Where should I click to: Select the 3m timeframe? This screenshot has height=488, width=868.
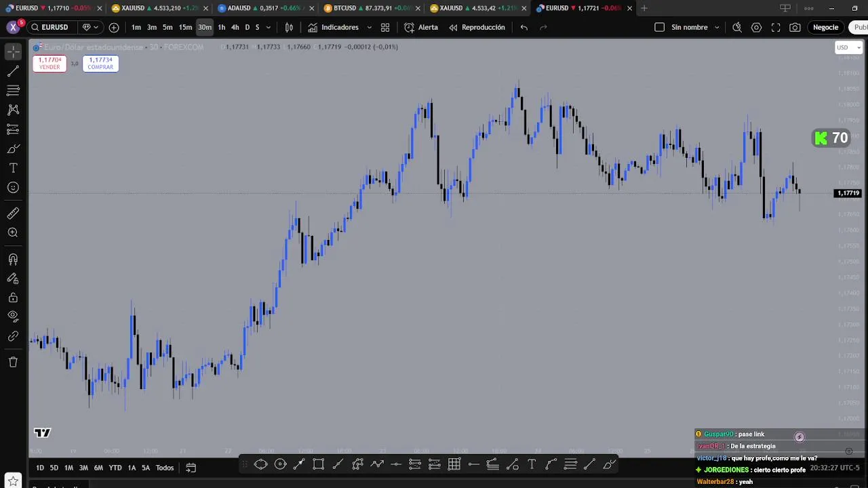[x=152, y=27]
